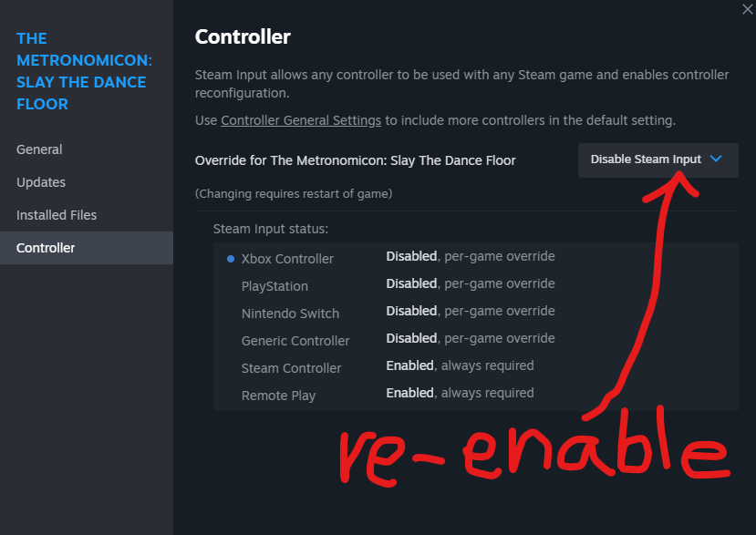Open the General settings tab
This screenshot has width=756, height=535.
(x=39, y=149)
